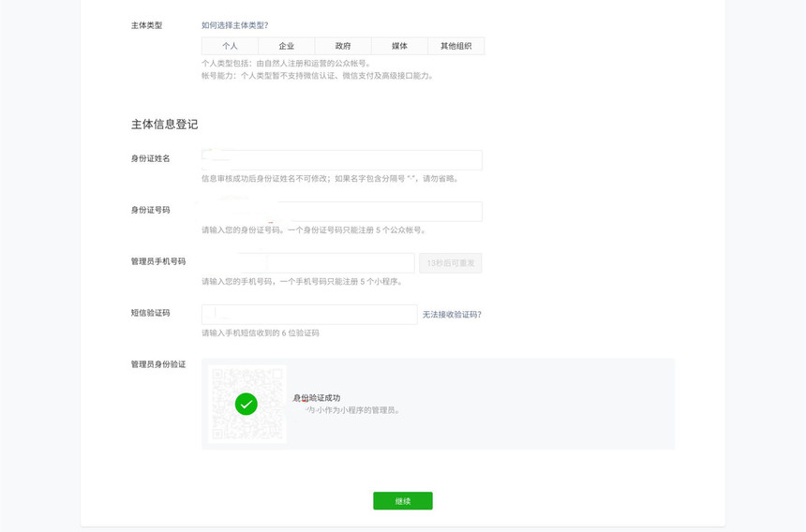Click the 13秒后可重发 resend button

pos(450,263)
